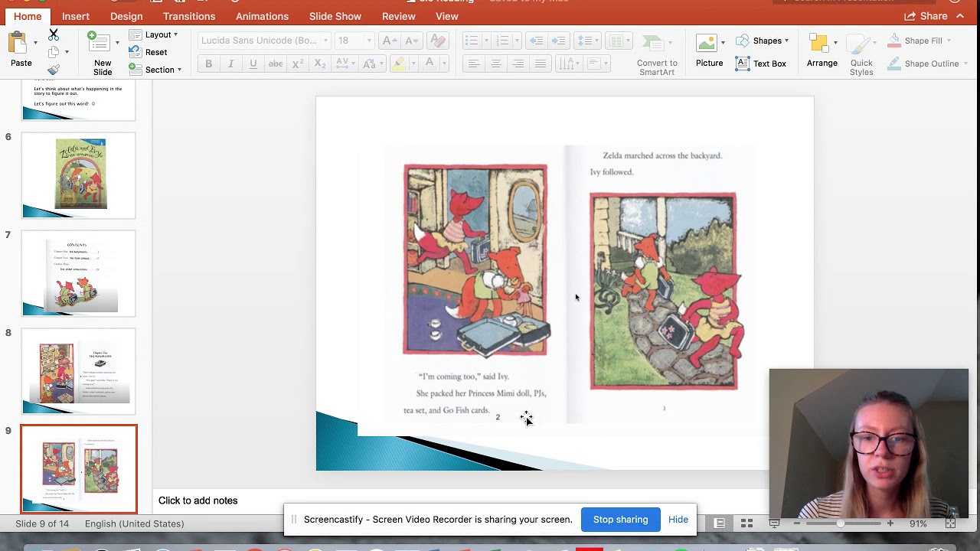980x551 pixels.
Task: Hide the Screencastify sharing bar
Action: coord(678,520)
